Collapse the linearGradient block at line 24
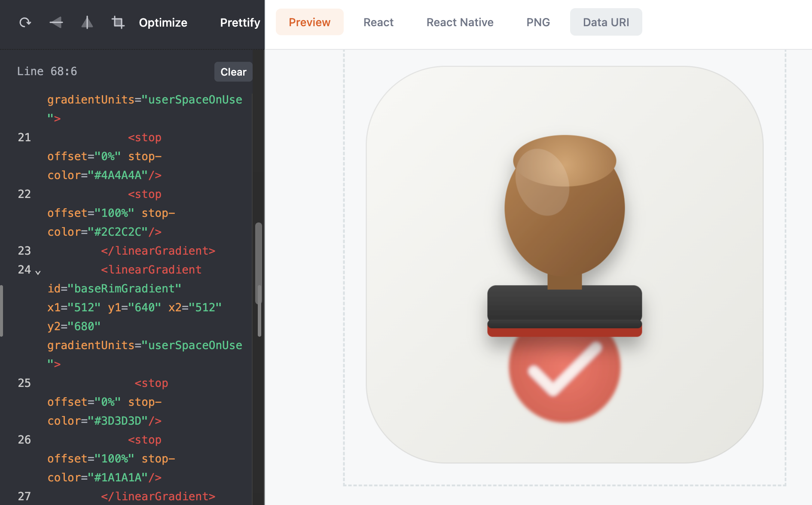812x505 pixels. pos(38,272)
